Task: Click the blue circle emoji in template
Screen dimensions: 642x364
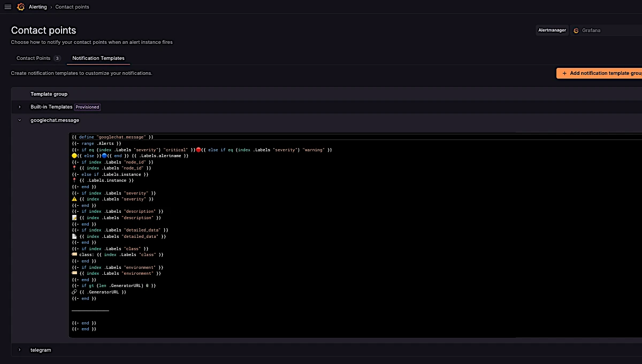Action: pyautogui.click(x=104, y=156)
